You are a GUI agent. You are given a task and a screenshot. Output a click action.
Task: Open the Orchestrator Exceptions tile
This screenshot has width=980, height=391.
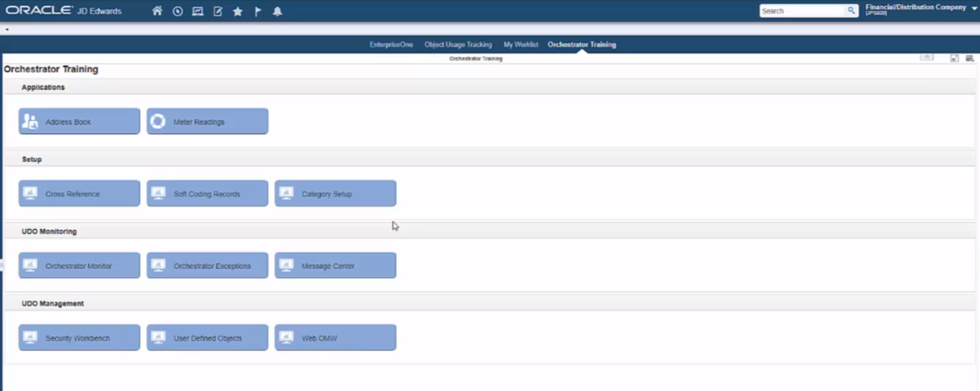pos(208,265)
